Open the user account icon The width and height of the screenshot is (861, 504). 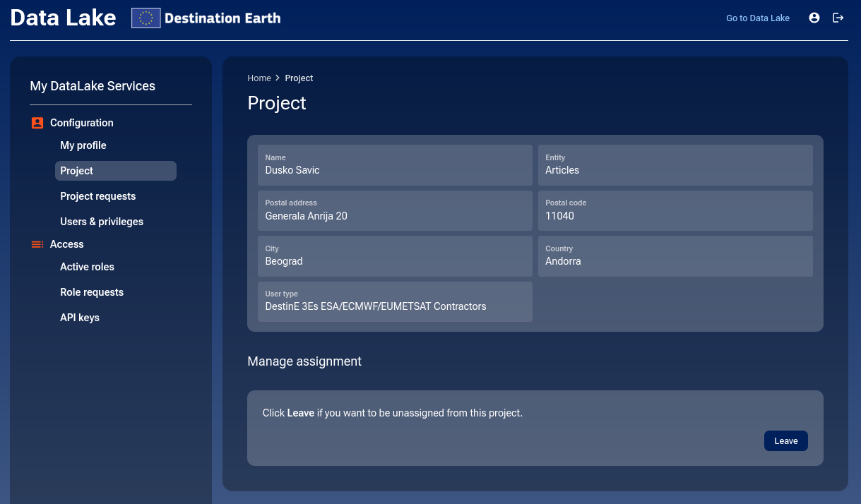pos(814,18)
